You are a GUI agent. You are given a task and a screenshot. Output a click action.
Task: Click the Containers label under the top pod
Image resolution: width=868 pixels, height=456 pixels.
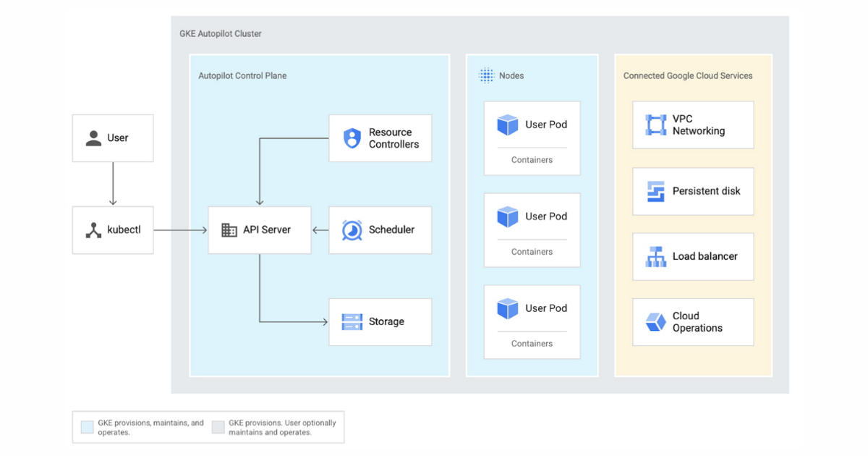[532, 159]
